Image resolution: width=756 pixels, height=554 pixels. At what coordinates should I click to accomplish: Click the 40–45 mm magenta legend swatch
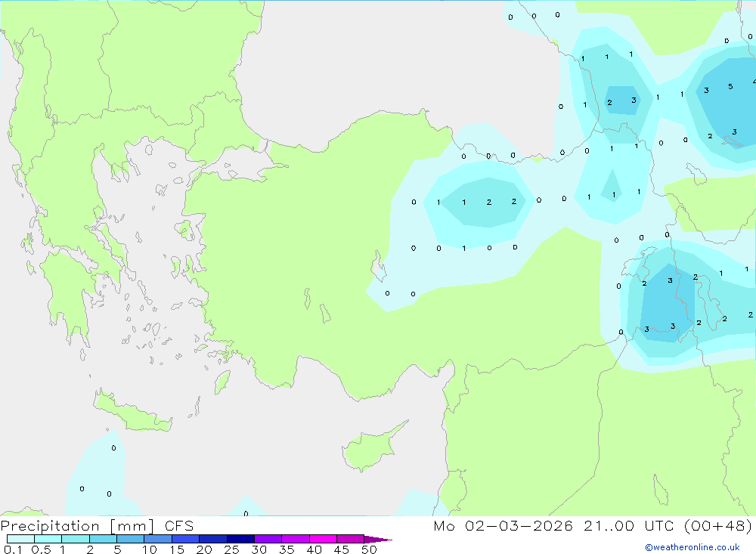pyautogui.click(x=323, y=539)
